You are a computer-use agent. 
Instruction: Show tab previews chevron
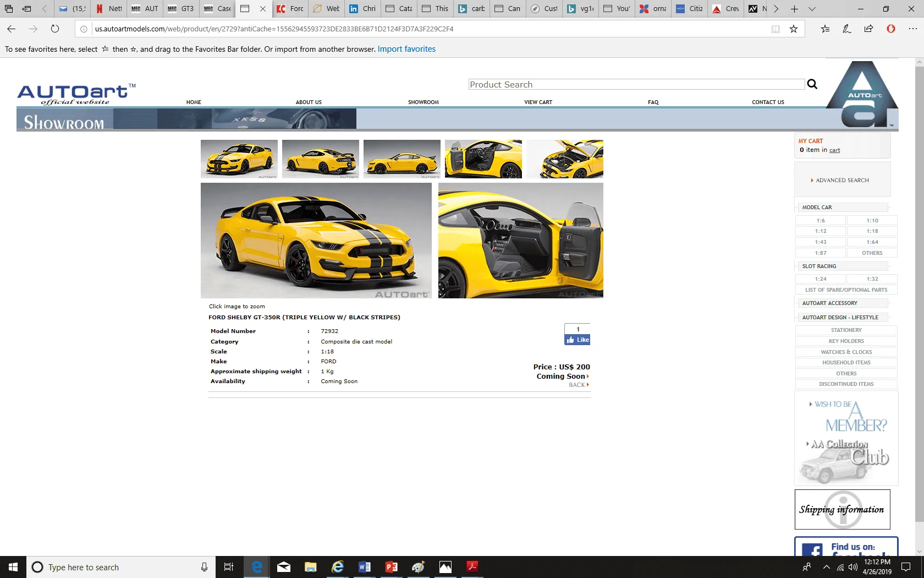click(812, 9)
